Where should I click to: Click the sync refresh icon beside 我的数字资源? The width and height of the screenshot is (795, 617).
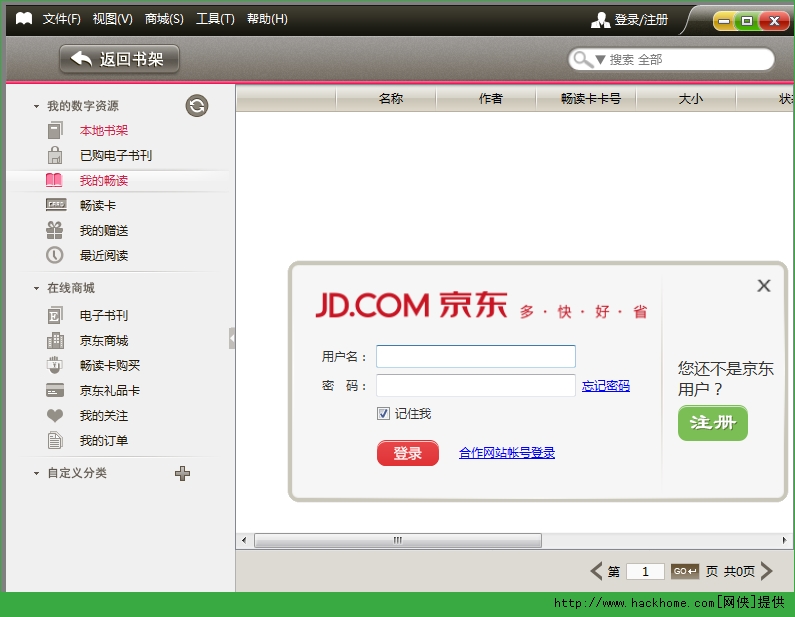click(x=197, y=105)
